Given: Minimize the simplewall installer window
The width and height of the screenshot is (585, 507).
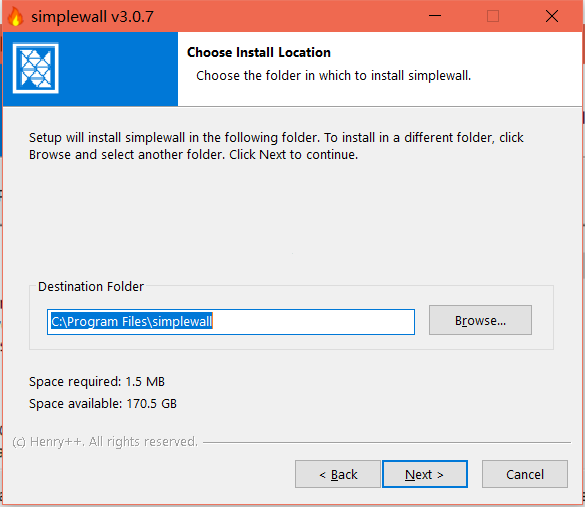Looking at the screenshot, I should pyautogui.click(x=435, y=16).
